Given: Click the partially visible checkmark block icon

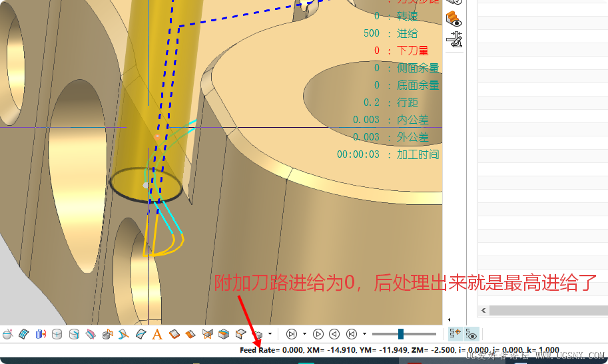Looking at the screenshot, I should point(454,2).
